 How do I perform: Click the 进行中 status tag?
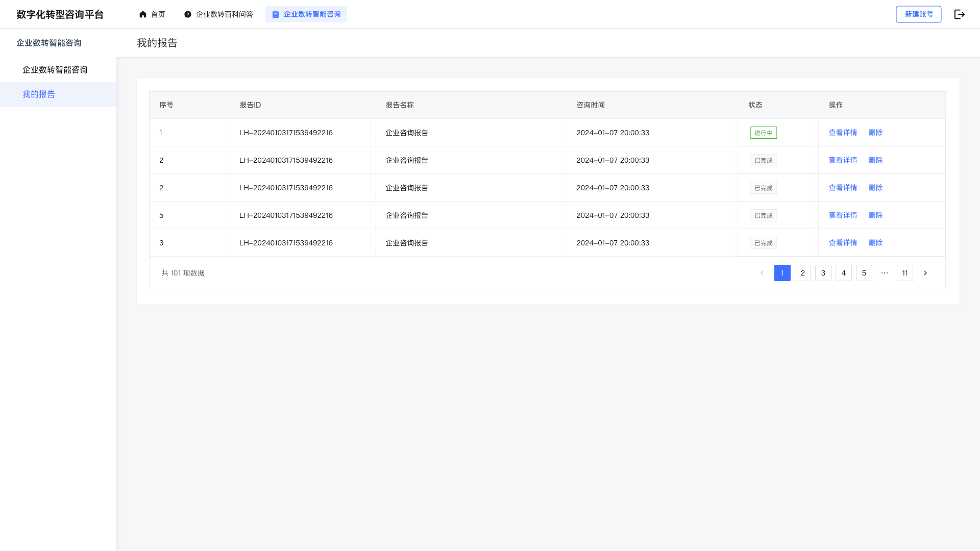(763, 133)
